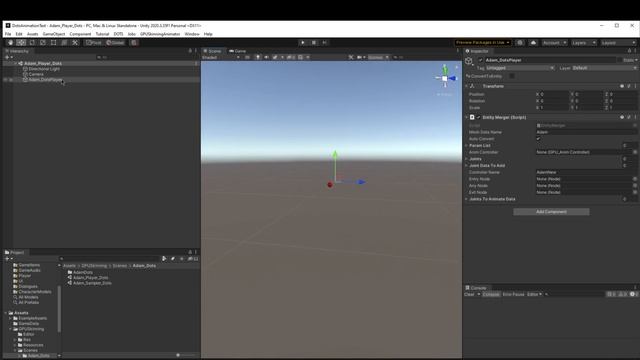The image size is (640, 360).
Task: Expand Joints To Animate Data foldout
Action: pos(467,199)
